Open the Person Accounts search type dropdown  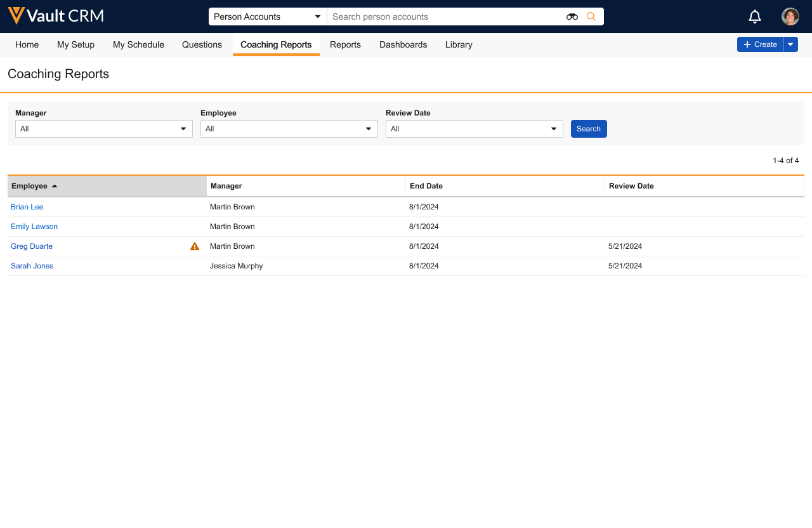click(267, 16)
